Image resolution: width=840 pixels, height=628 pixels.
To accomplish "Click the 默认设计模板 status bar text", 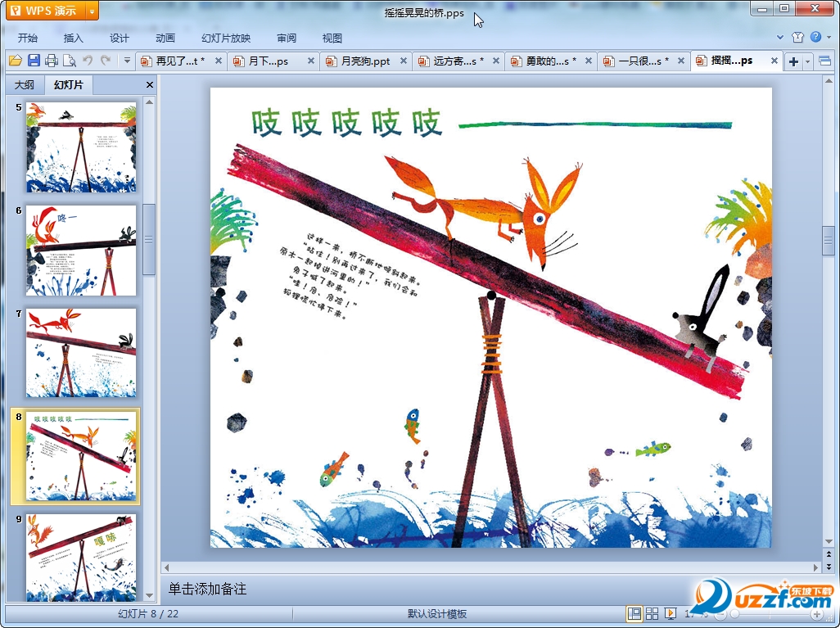I will pyautogui.click(x=436, y=613).
